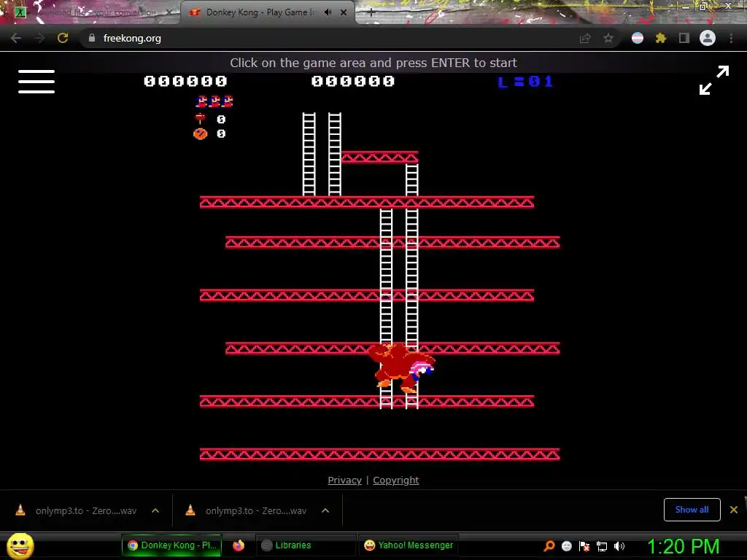Open the Extensions puzzle piece menu

click(660, 38)
